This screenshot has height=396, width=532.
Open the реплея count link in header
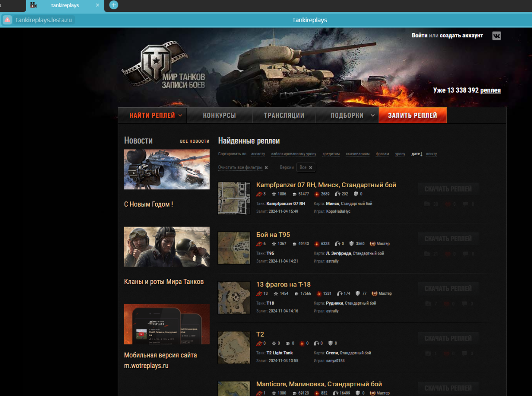click(490, 90)
